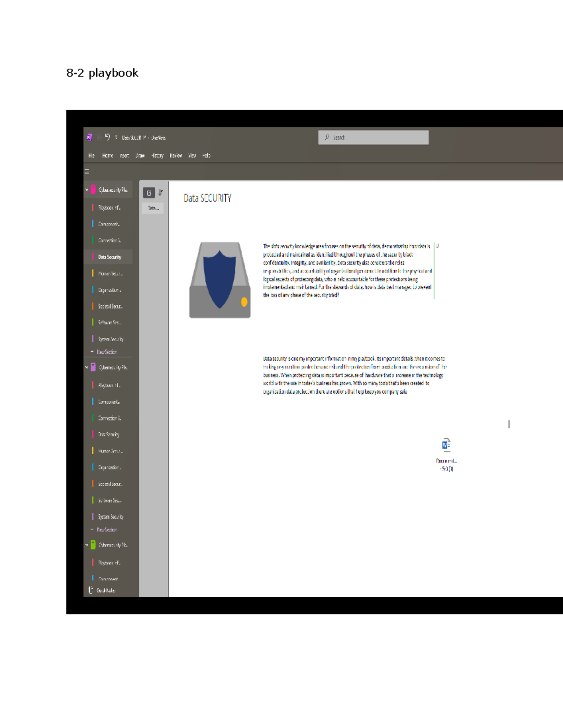Open Playbook section in green notebook

point(109,563)
